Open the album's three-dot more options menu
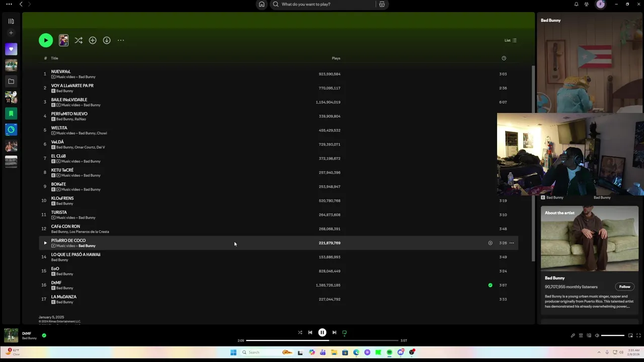Image resolution: width=644 pixels, height=362 pixels. [121, 40]
